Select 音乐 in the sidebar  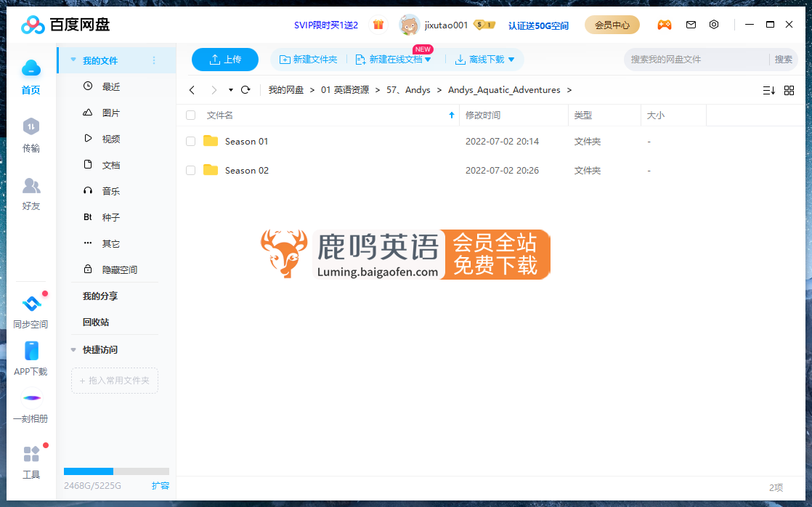pyautogui.click(x=111, y=191)
